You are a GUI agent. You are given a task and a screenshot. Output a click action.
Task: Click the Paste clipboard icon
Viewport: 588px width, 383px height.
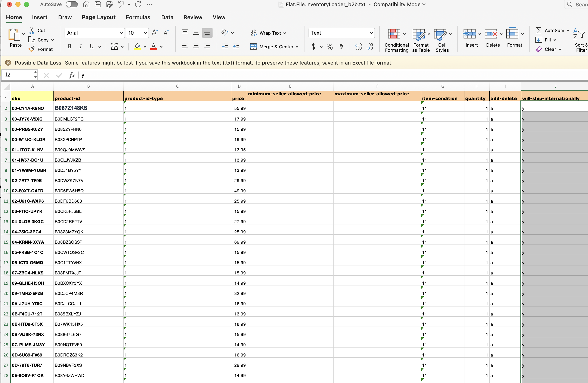14,34
